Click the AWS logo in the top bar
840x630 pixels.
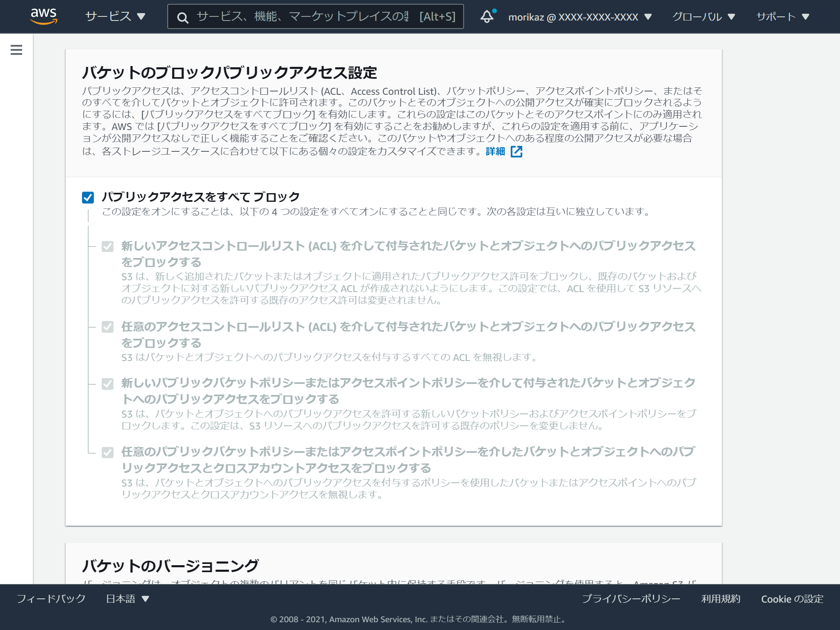pos(44,16)
